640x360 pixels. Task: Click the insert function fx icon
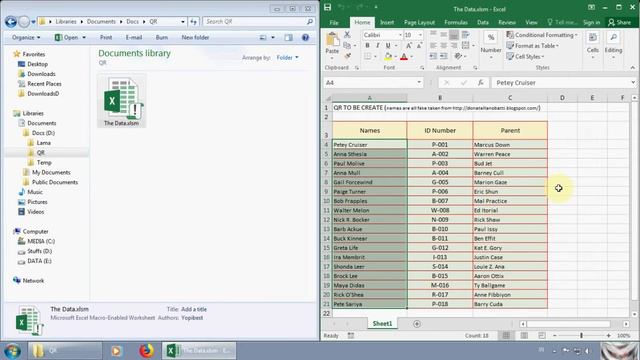pyautogui.click(x=480, y=82)
